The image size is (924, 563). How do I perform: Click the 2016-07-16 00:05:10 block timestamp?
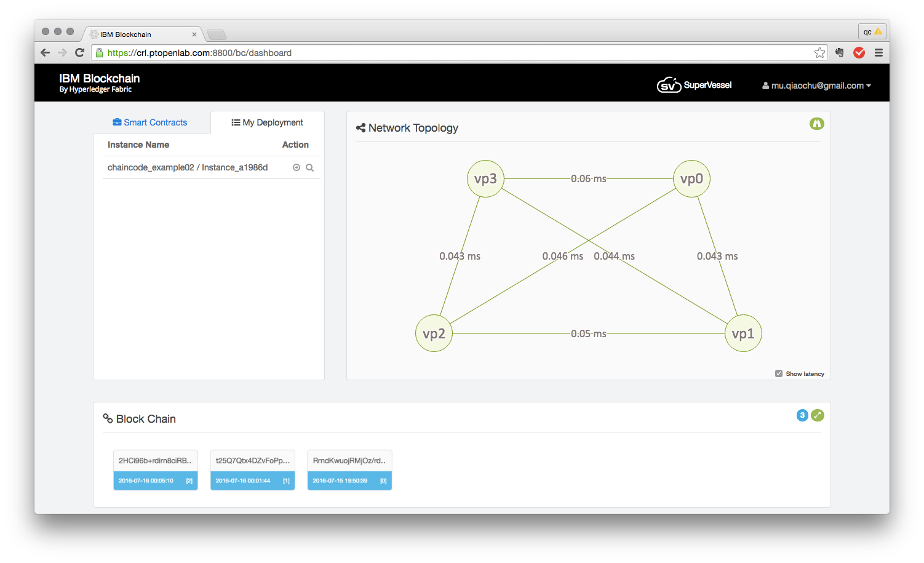pyautogui.click(x=146, y=481)
